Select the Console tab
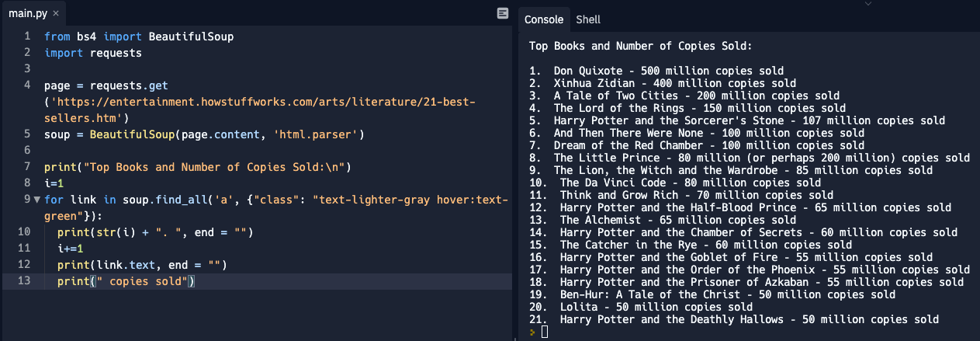This screenshot has height=341, width=980. coord(544,19)
